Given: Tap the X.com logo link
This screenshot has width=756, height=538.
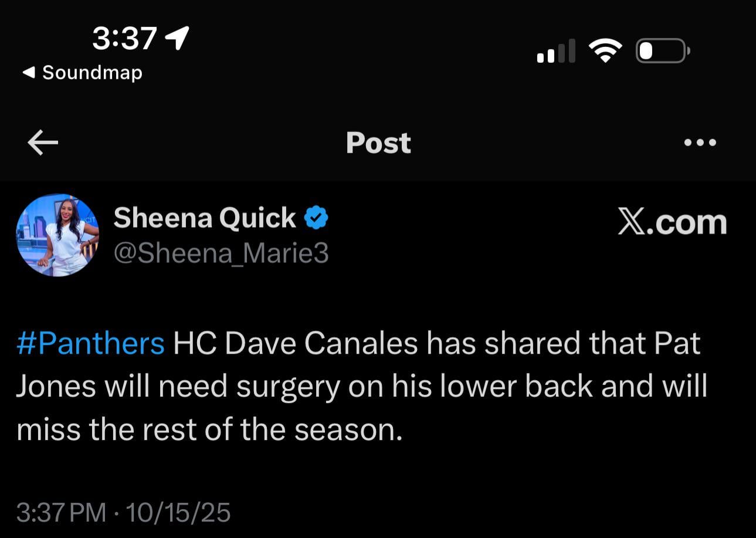Looking at the screenshot, I should pyautogui.click(x=670, y=222).
